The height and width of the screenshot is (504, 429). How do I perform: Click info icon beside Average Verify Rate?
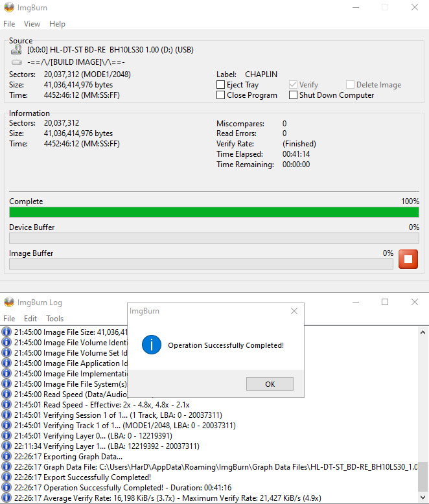6,498
